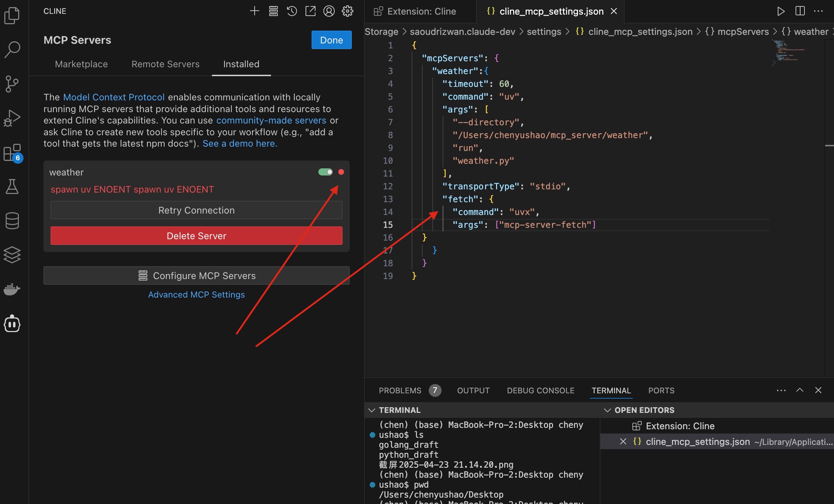834x504 pixels.
Task: Split the editor to the right
Action: pyautogui.click(x=800, y=11)
